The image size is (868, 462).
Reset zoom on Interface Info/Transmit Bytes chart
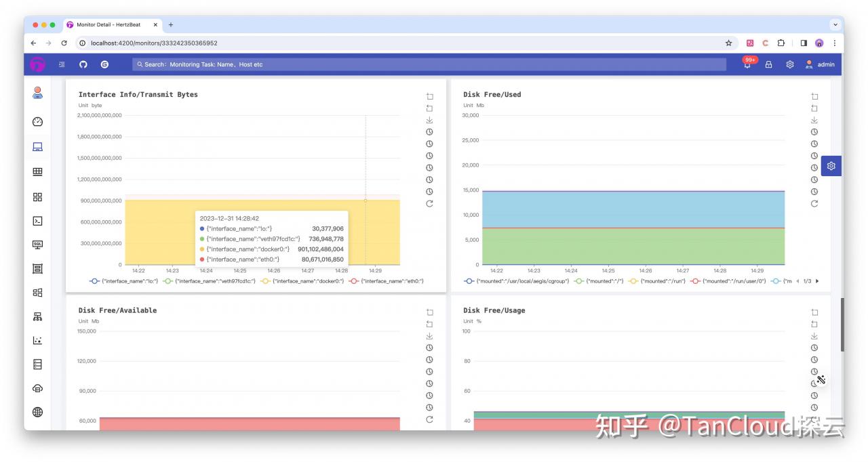coord(429,108)
